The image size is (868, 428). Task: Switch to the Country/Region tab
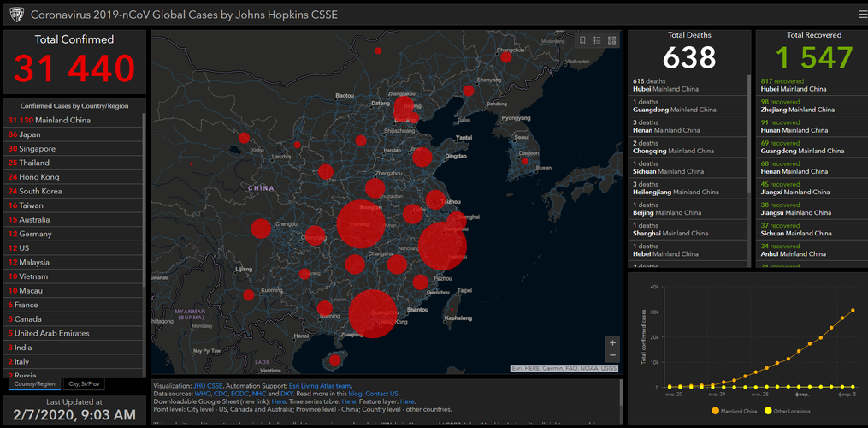33,384
